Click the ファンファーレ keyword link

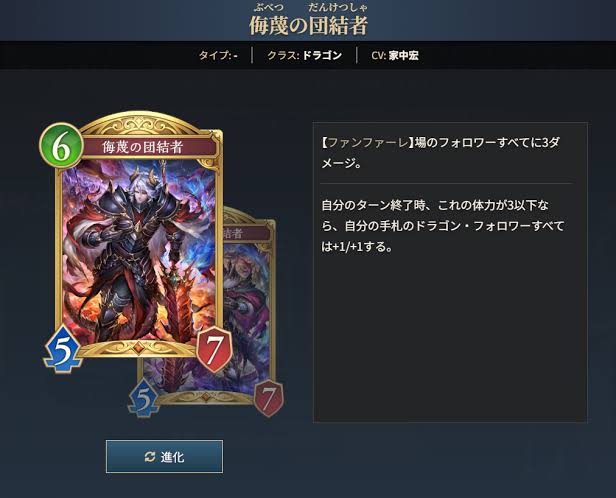tap(367, 143)
